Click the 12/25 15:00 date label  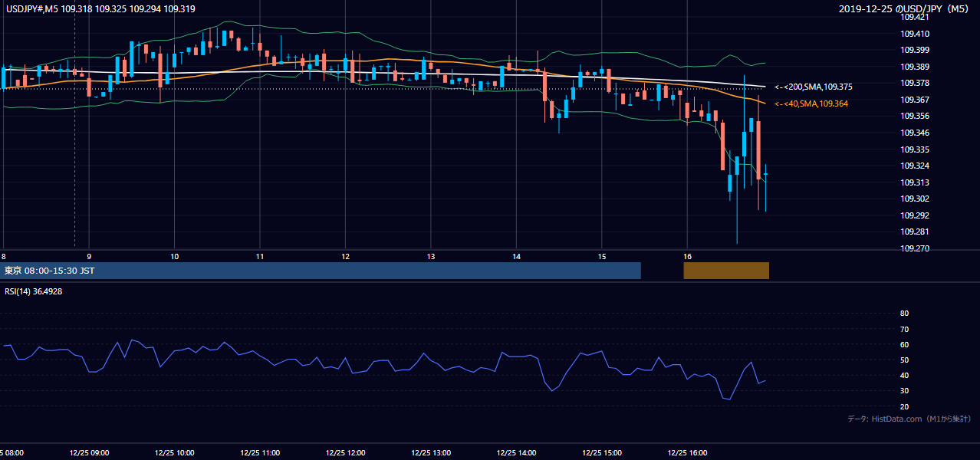pos(602,452)
